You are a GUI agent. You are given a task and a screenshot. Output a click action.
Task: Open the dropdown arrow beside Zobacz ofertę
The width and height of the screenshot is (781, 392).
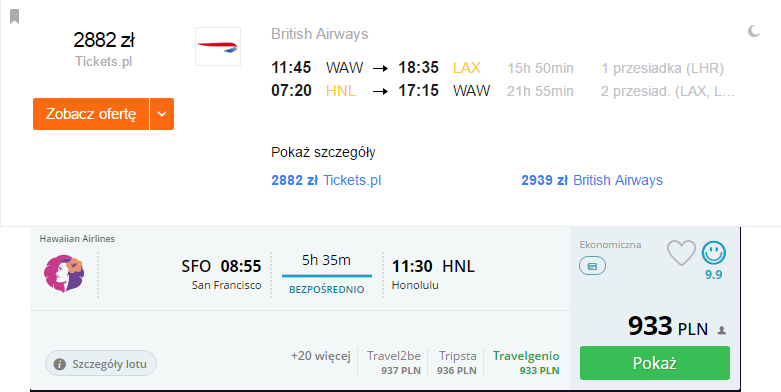tap(162, 114)
